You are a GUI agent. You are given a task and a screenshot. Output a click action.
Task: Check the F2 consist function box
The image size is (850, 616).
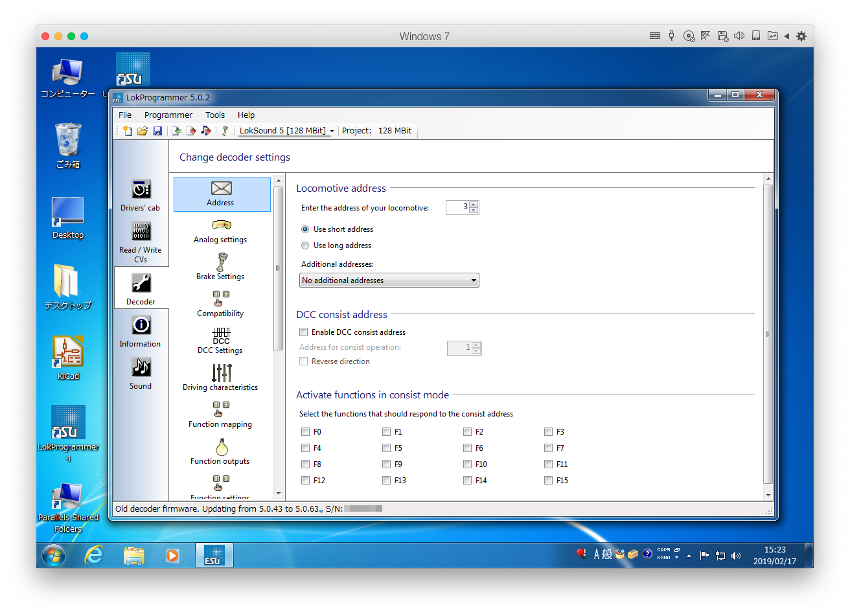(x=467, y=432)
